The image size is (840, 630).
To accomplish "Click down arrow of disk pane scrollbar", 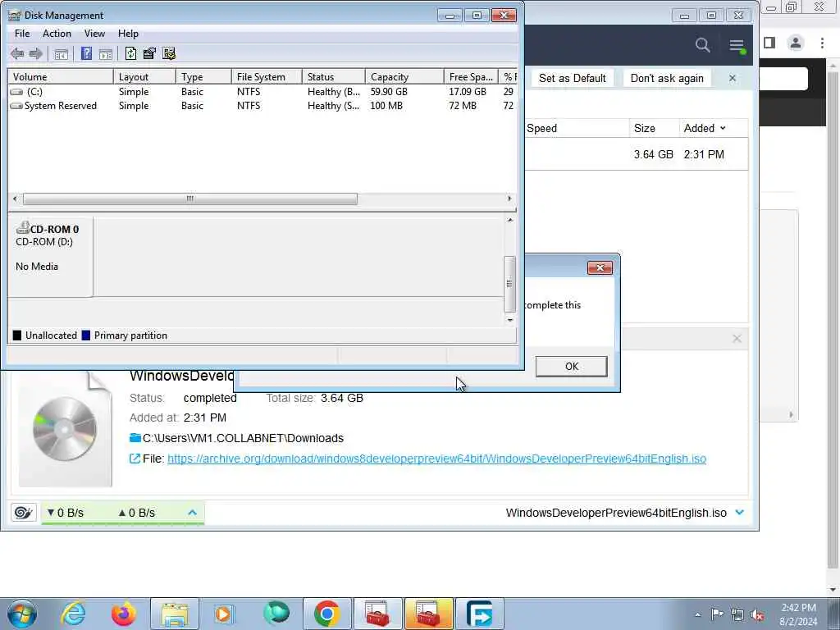I will tap(510, 320).
